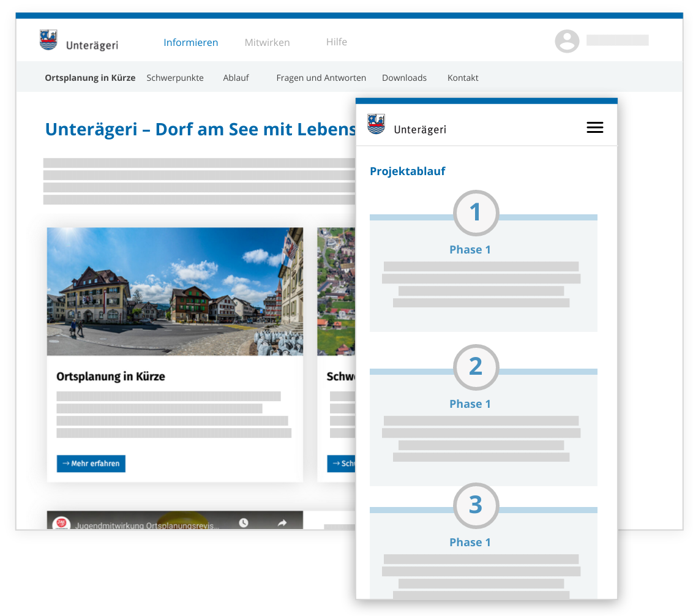Click the Mehr erfahren button
Image resolution: width=693 pixels, height=616 pixels.
coord(91,464)
